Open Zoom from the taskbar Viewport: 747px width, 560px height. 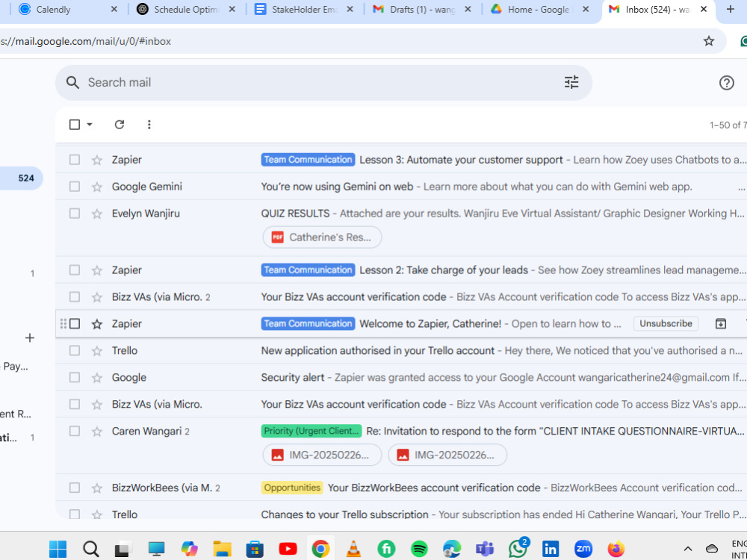[583, 549]
